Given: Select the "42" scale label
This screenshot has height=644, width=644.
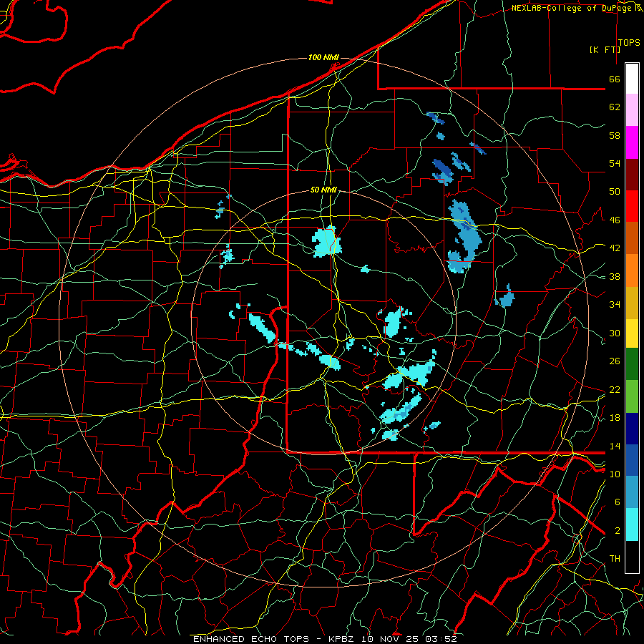Looking at the screenshot, I should click(x=615, y=248).
